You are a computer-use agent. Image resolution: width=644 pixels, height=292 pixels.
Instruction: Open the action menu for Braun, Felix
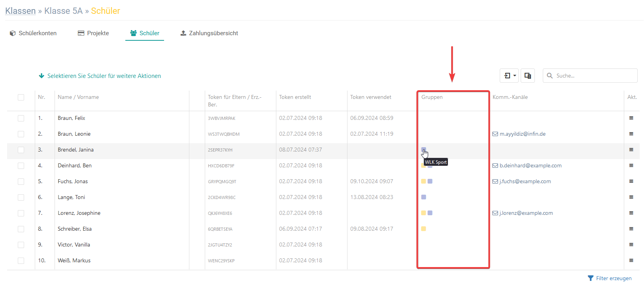click(x=631, y=118)
